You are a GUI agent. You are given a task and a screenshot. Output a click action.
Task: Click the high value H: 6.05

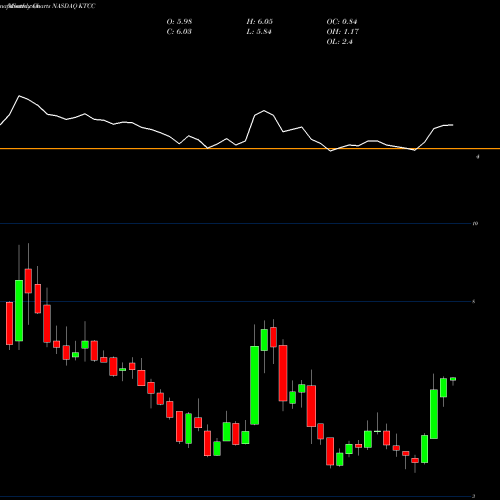pyautogui.click(x=260, y=22)
